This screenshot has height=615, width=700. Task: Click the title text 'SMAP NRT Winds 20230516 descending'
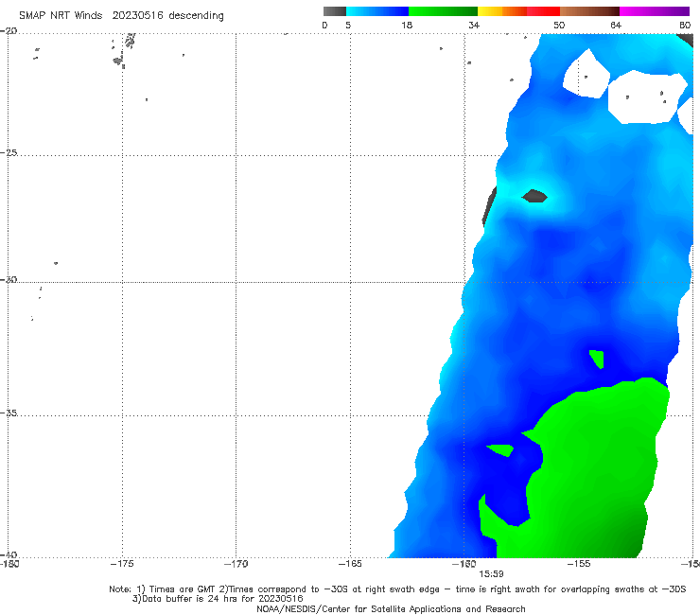click(x=121, y=16)
